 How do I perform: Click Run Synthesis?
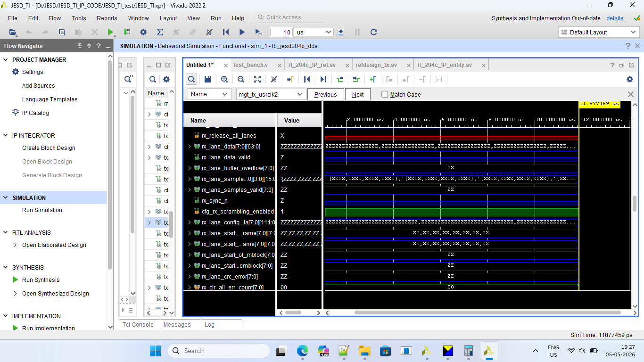41,280
